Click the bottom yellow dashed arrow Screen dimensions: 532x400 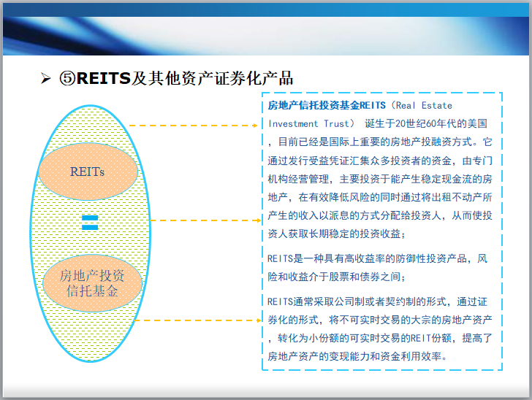click(x=197, y=320)
